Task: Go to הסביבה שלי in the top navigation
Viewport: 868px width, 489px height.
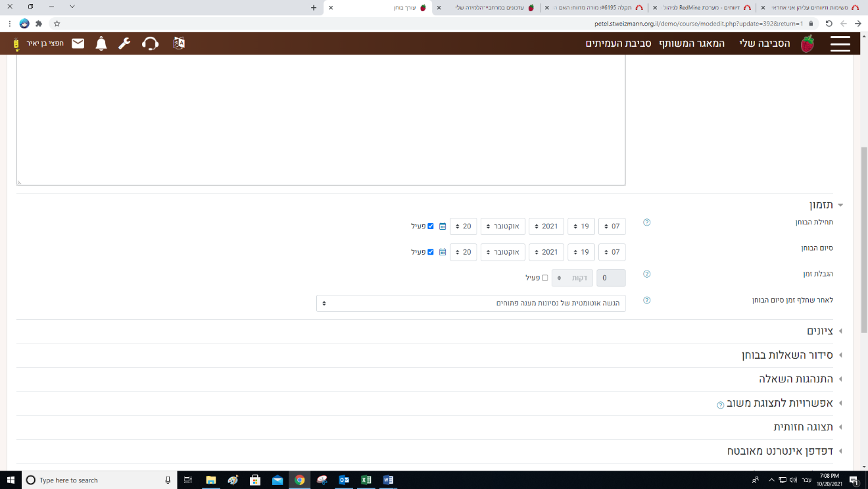Action: pos(764,44)
